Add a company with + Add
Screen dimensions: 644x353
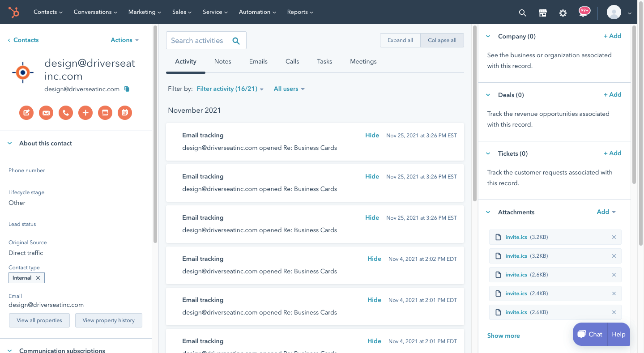pos(612,36)
